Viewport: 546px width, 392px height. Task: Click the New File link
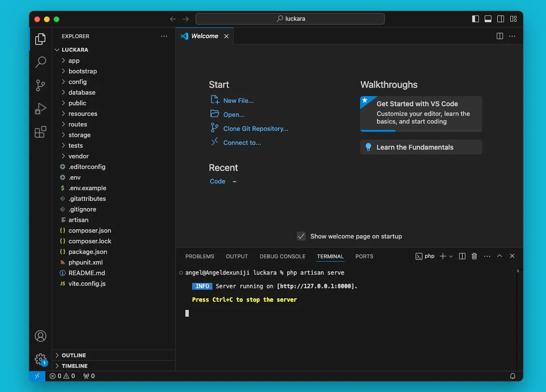pos(238,101)
